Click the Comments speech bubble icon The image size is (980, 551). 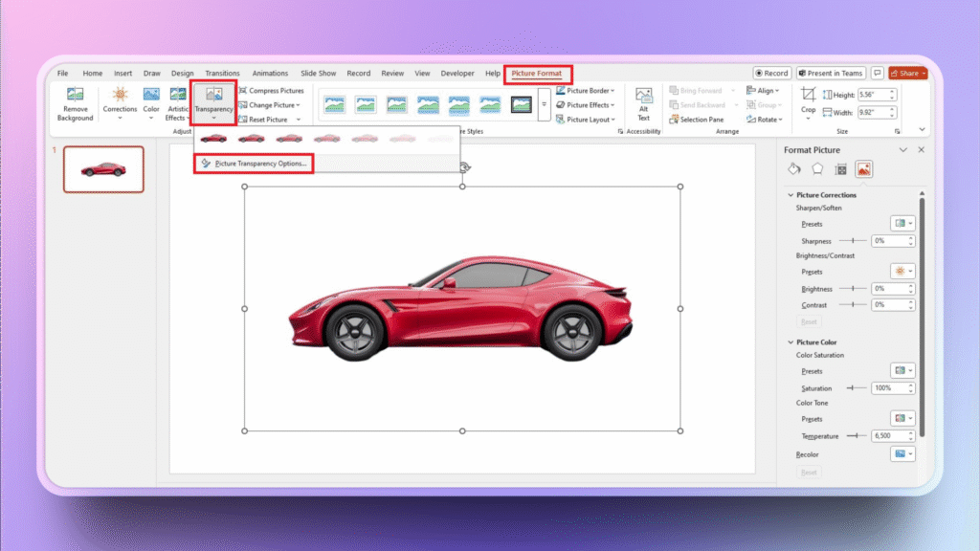[877, 73]
